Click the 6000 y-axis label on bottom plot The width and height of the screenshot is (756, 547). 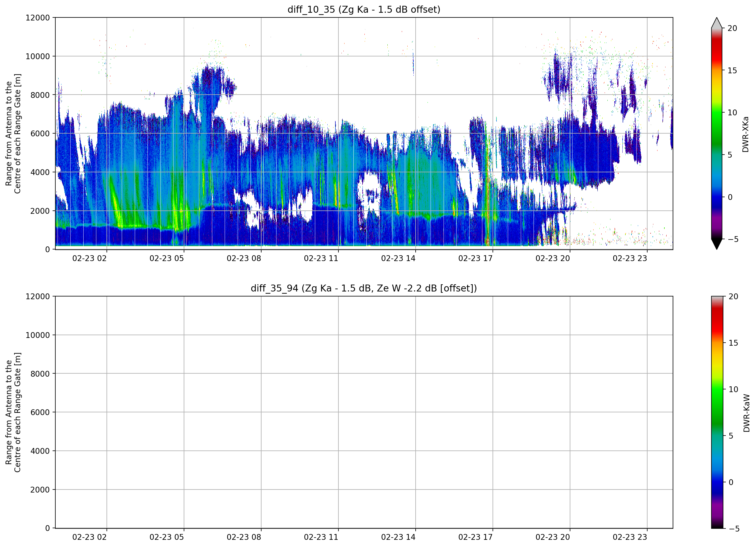point(40,412)
